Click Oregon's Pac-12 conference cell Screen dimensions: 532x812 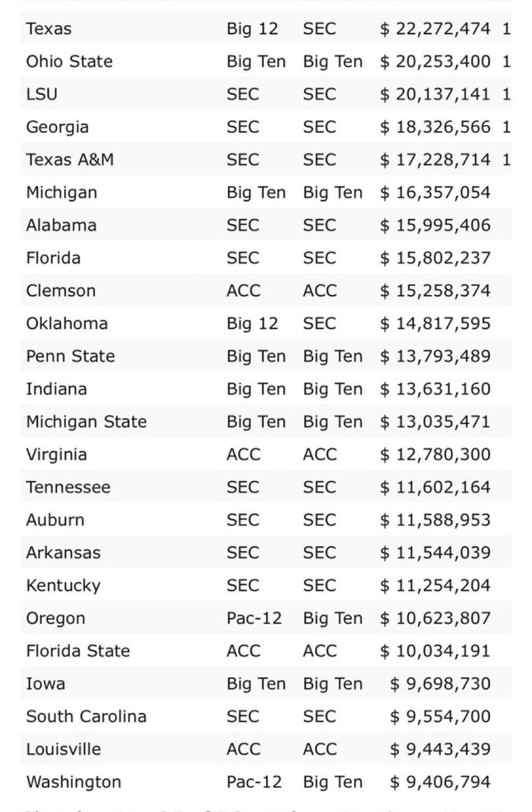click(254, 618)
